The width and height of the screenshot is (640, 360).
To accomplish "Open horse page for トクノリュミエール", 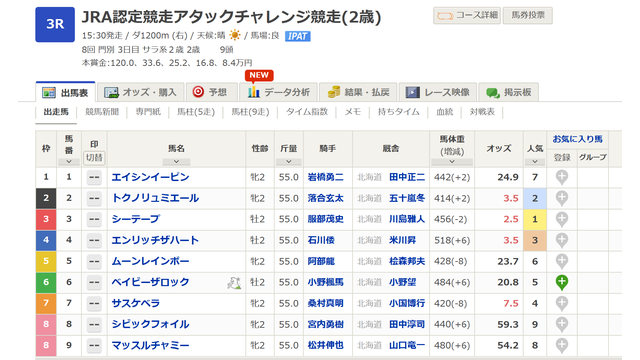I will (156, 198).
